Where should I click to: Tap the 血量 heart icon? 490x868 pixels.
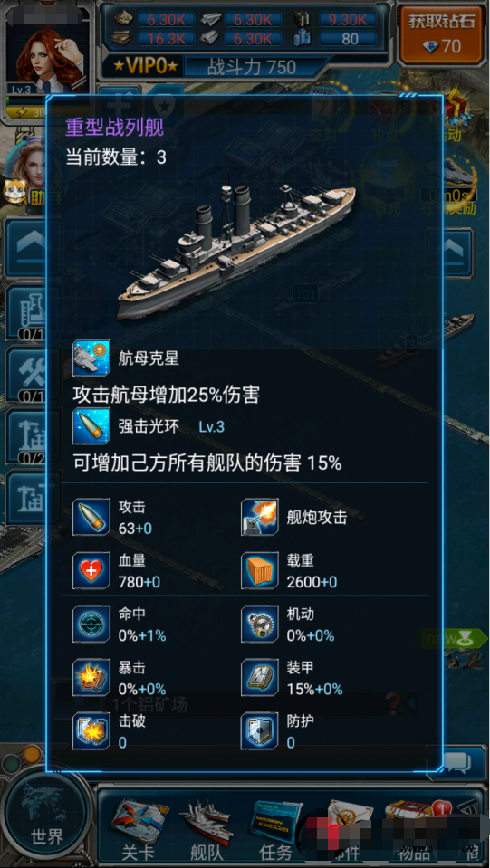click(x=91, y=571)
